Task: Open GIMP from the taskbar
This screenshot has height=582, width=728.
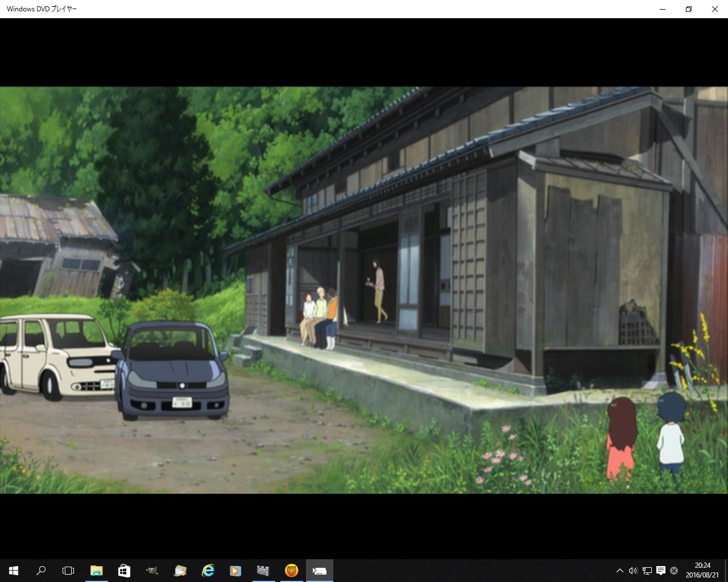Action: 152,571
